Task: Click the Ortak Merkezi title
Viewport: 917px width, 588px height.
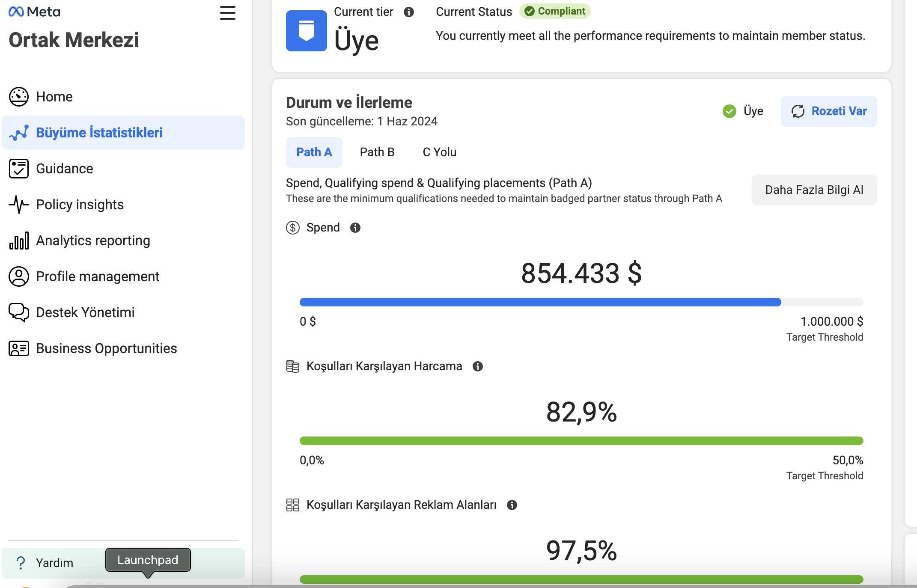Action: point(74,40)
